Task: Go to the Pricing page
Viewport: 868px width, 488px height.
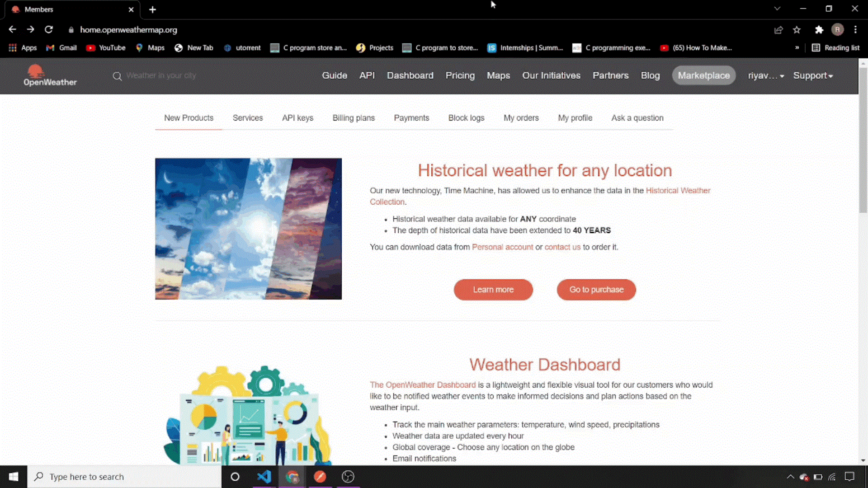Action: (460, 76)
